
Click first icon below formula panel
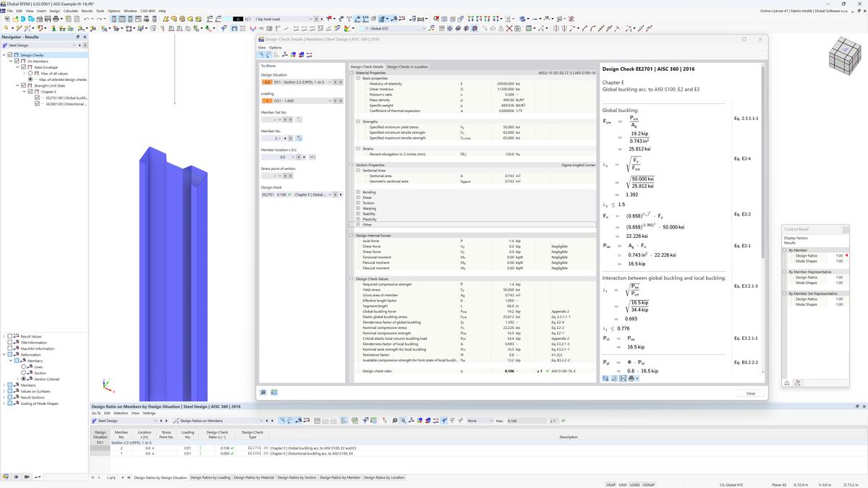click(x=605, y=378)
